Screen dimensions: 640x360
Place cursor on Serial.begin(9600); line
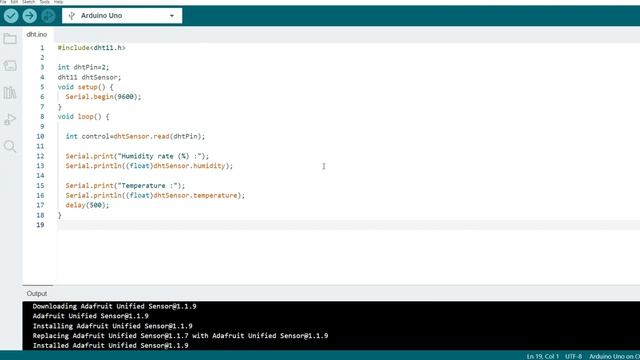[x=103, y=97]
